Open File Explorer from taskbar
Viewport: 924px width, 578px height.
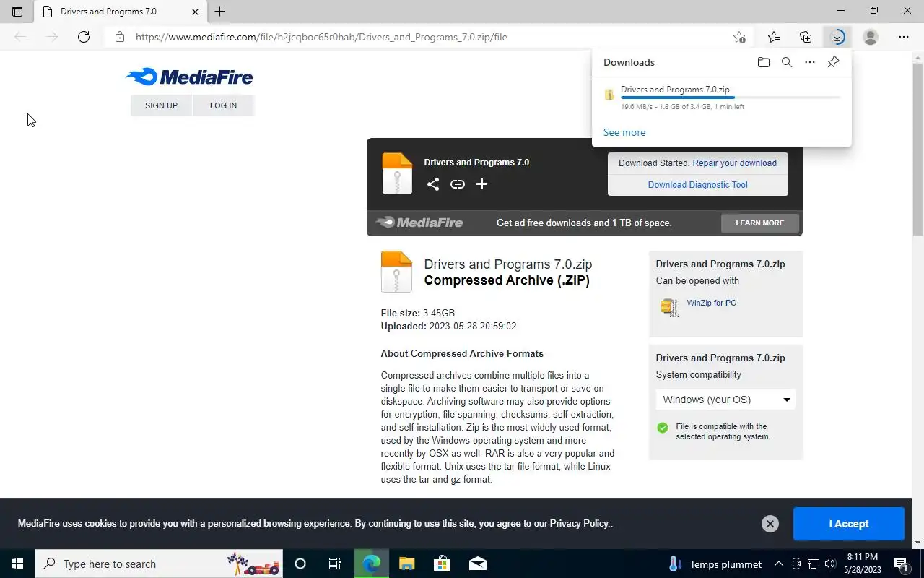pos(407,564)
